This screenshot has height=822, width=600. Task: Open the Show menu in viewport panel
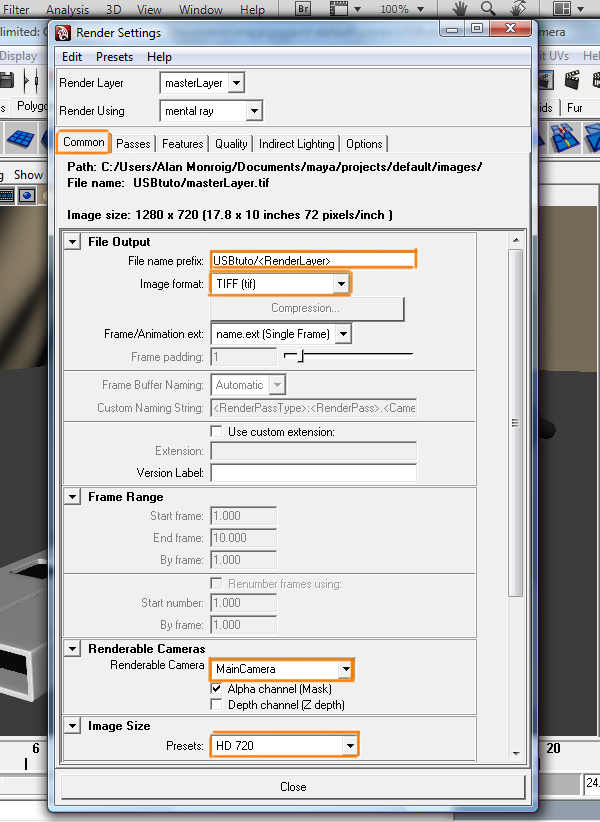[x=28, y=175]
